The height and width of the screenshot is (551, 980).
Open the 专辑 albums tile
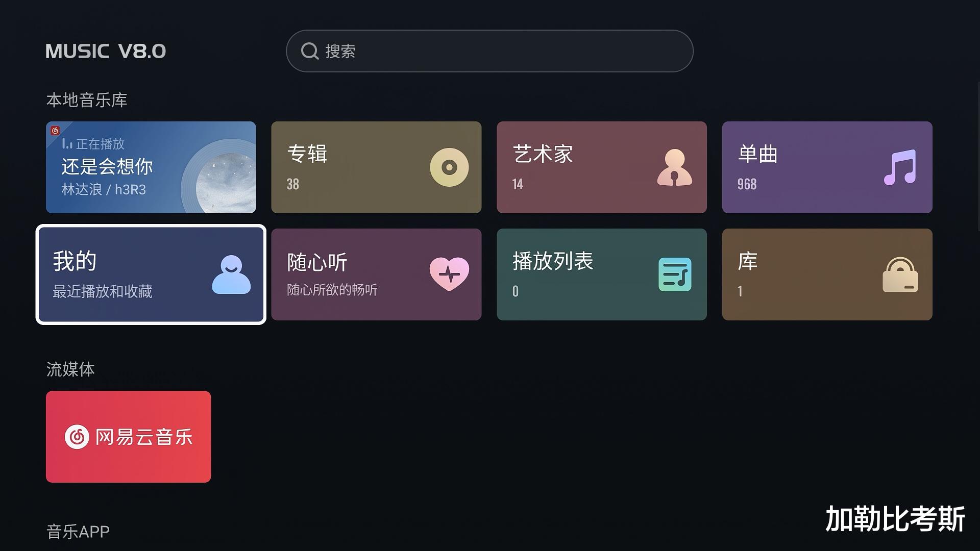click(x=376, y=167)
